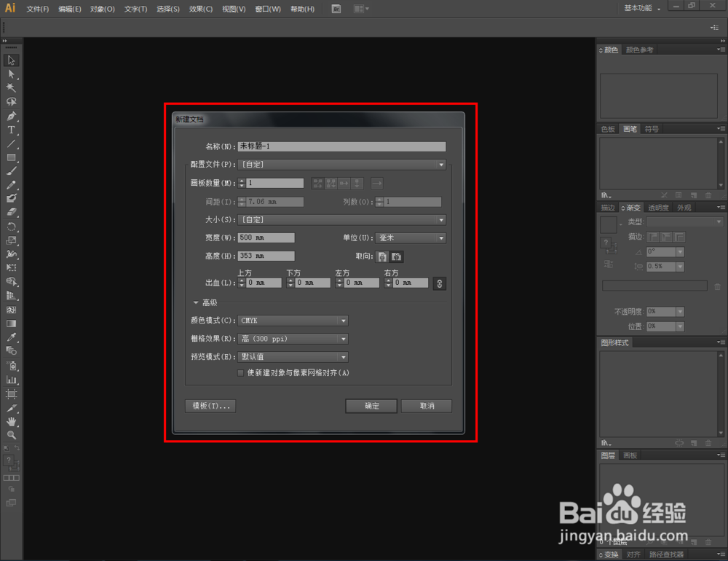Open the 大小 size dropdown
Screen dimensions: 728x561
coord(341,220)
